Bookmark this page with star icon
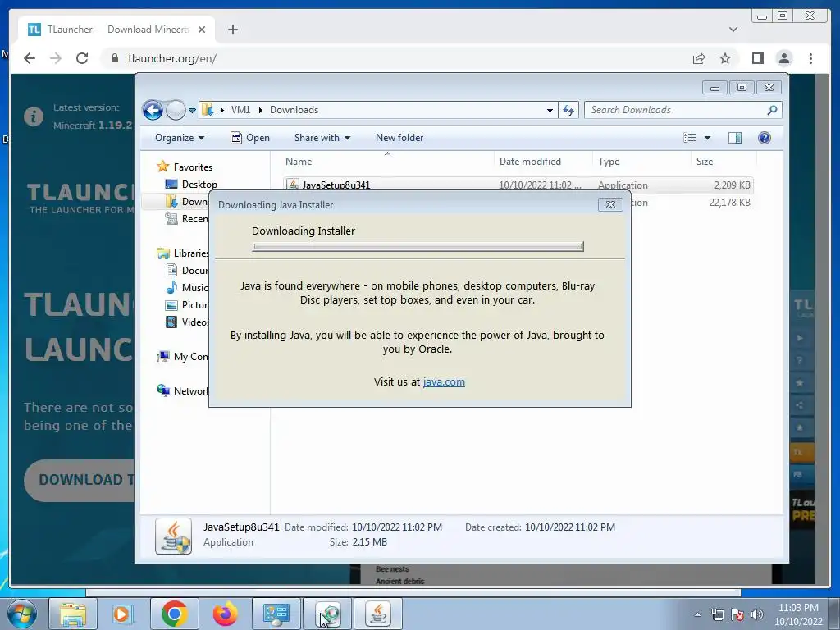 pos(725,58)
